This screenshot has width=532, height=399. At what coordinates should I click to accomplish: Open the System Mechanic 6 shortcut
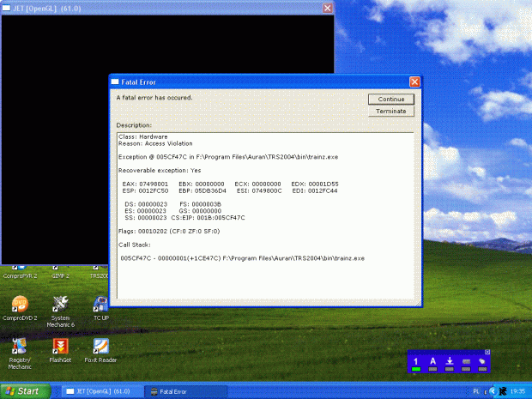pos(60,311)
